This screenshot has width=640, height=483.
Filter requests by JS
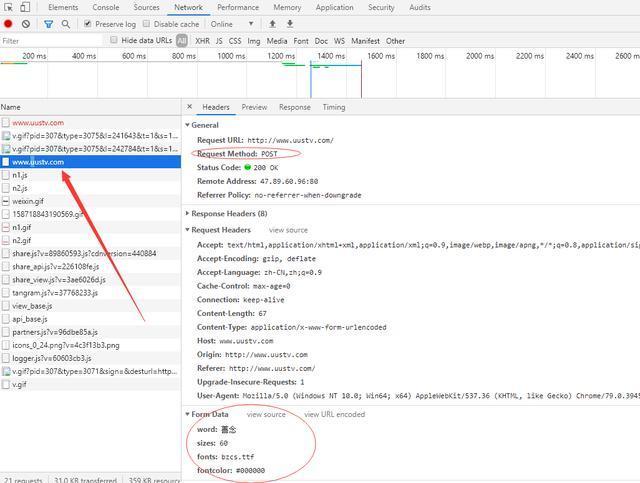point(219,41)
